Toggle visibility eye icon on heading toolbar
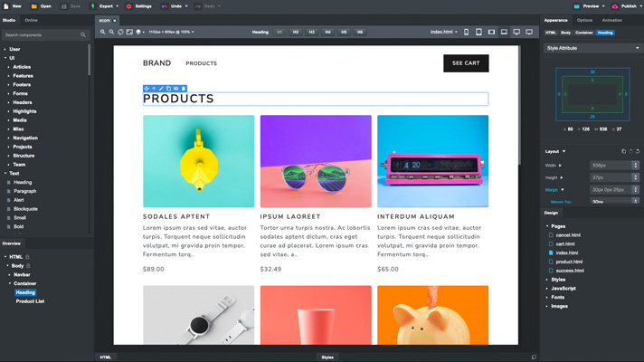Screen dimensions: 644x362 [x=176, y=89]
